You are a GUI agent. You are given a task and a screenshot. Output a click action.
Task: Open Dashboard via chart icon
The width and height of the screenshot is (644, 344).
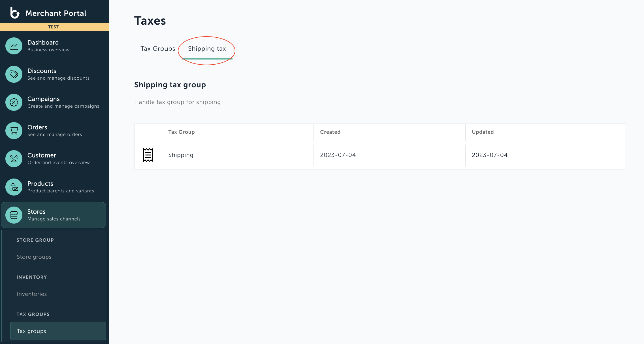14,46
